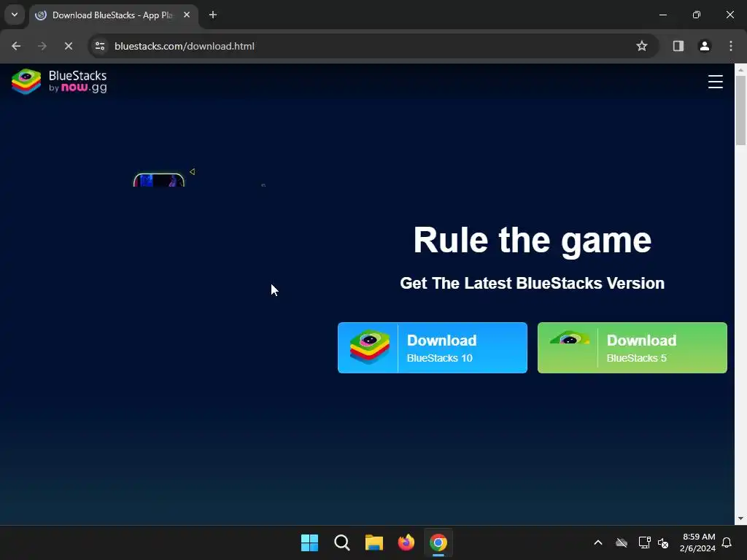Minimize the Chrome window
747x560 pixels.
[x=662, y=15]
